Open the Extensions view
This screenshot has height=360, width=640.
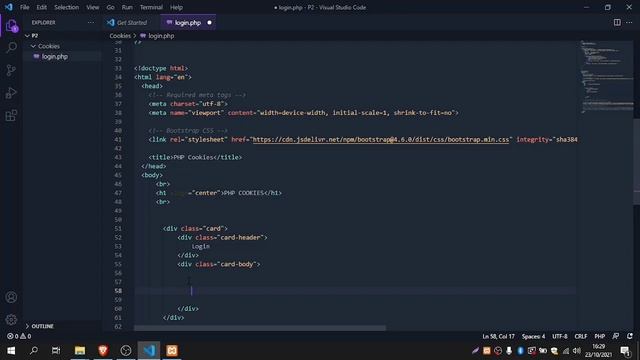tap(11, 116)
